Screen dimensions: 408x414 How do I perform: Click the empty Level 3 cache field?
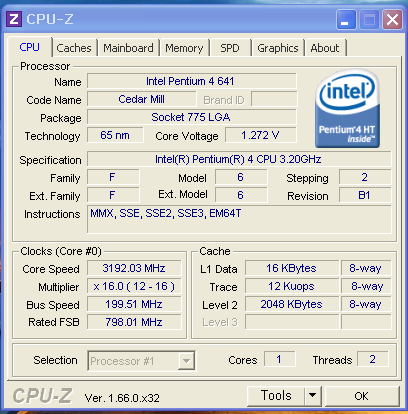(292, 322)
